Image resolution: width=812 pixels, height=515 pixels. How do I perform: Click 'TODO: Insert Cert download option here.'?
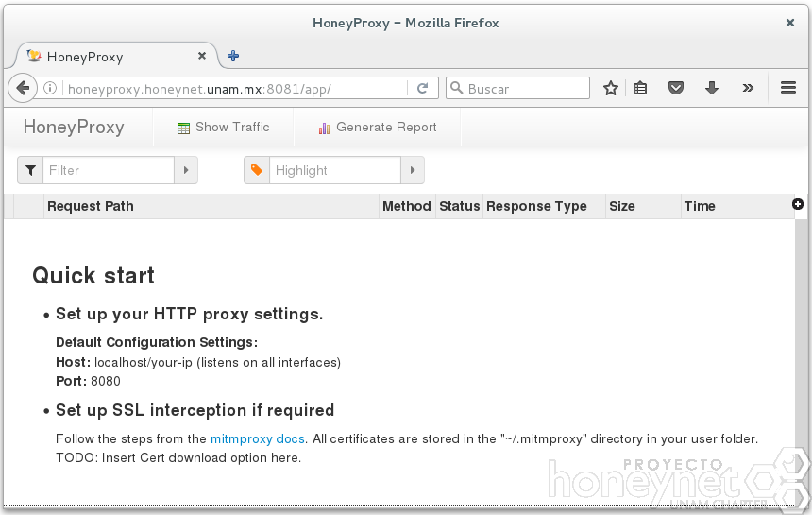pyautogui.click(x=178, y=457)
